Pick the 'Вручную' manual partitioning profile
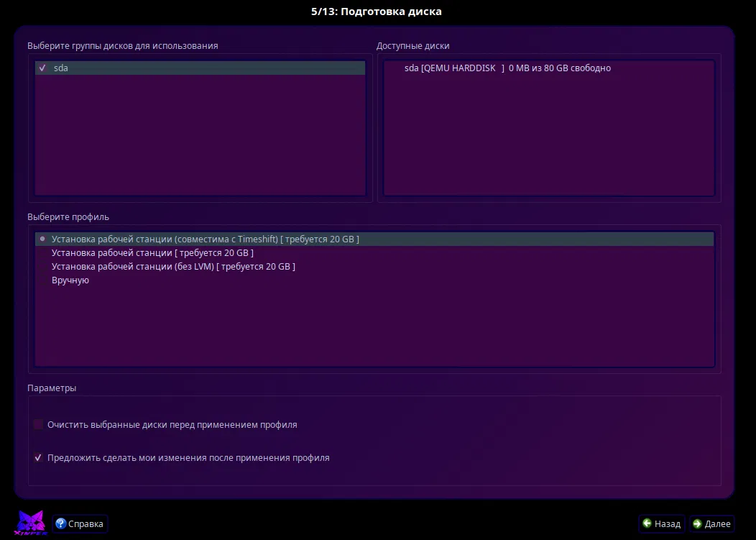 point(374,280)
